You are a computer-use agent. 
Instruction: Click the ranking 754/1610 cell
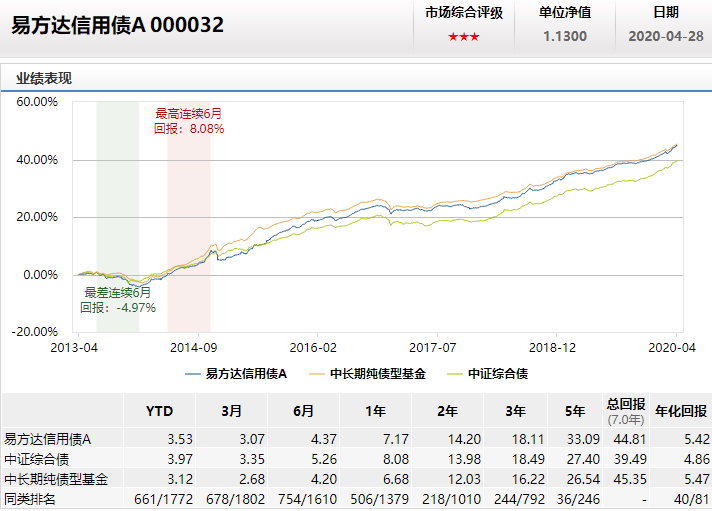(307, 499)
